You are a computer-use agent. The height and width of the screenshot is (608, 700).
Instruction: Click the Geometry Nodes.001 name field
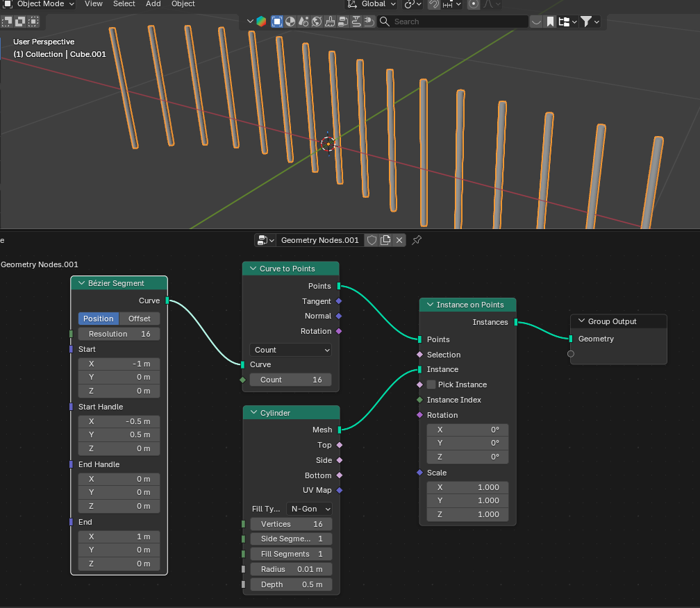coord(319,240)
